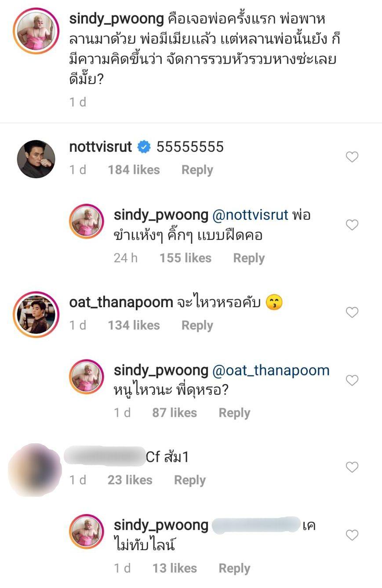This screenshot has height=588, width=382.
Task: Like nottvisrut's 55555555 comment
Action: point(352,157)
